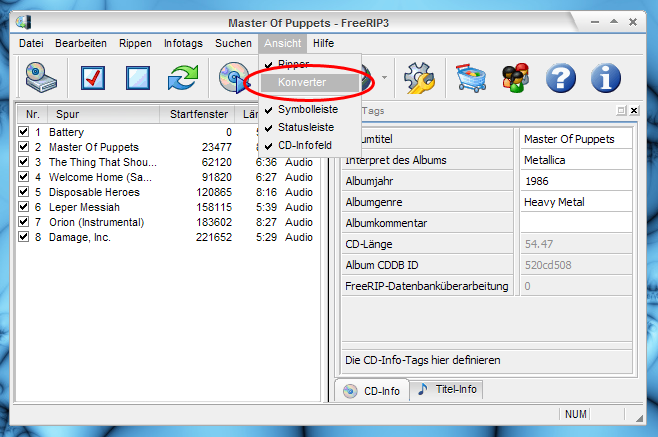Image resolution: width=658 pixels, height=437 pixels.
Task: Open help question mark icon
Action: pyautogui.click(x=561, y=78)
